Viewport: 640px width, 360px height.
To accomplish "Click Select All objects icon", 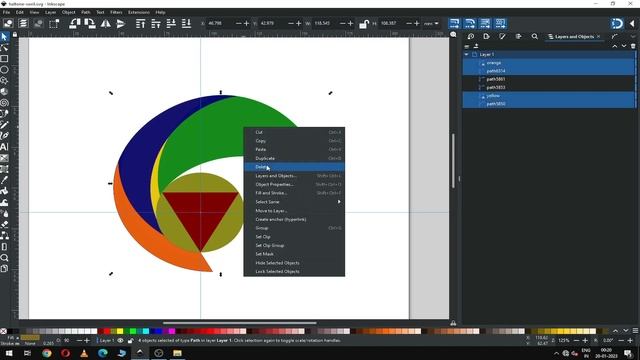I will point(8,23).
